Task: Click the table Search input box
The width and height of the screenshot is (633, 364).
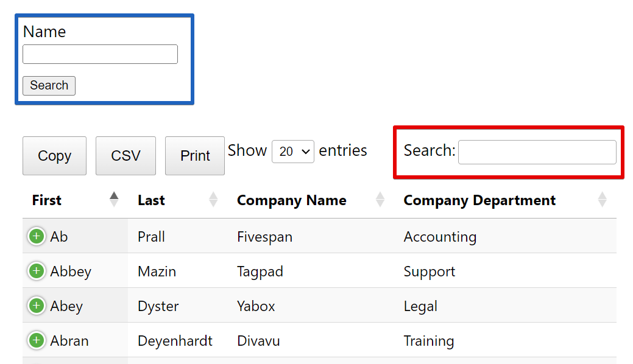Action: click(x=537, y=152)
